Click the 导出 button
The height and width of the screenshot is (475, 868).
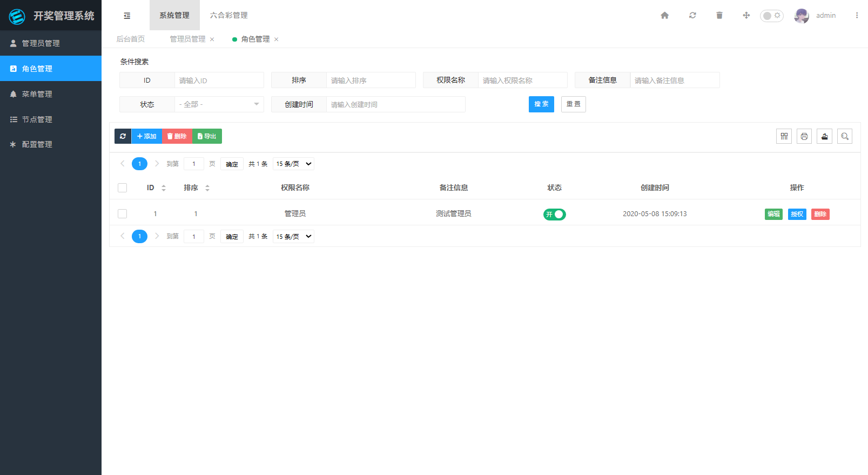pyautogui.click(x=207, y=136)
